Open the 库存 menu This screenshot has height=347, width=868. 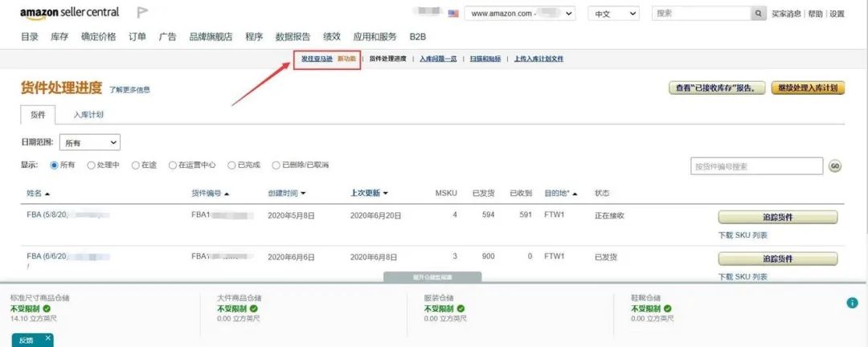[59, 37]
